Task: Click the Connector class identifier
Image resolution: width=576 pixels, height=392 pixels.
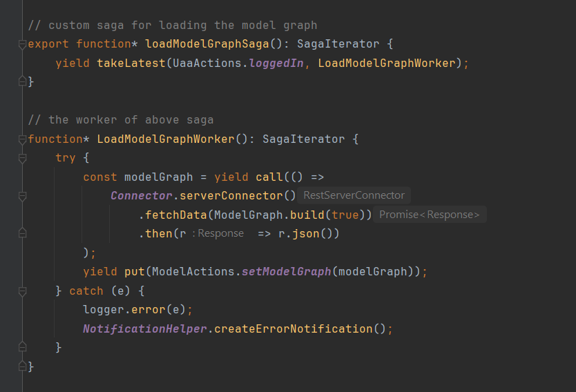Action: (142, 195)
